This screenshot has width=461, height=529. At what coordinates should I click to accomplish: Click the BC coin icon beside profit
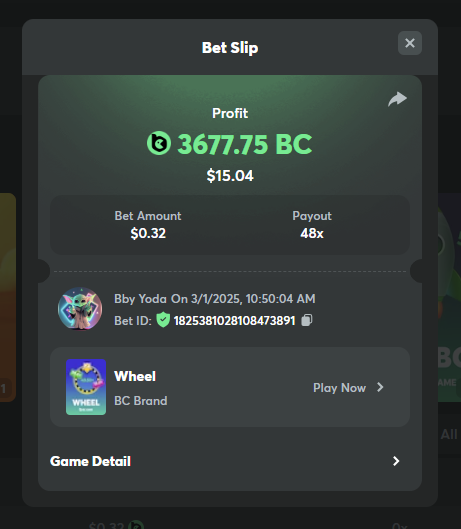click(159, 143)
